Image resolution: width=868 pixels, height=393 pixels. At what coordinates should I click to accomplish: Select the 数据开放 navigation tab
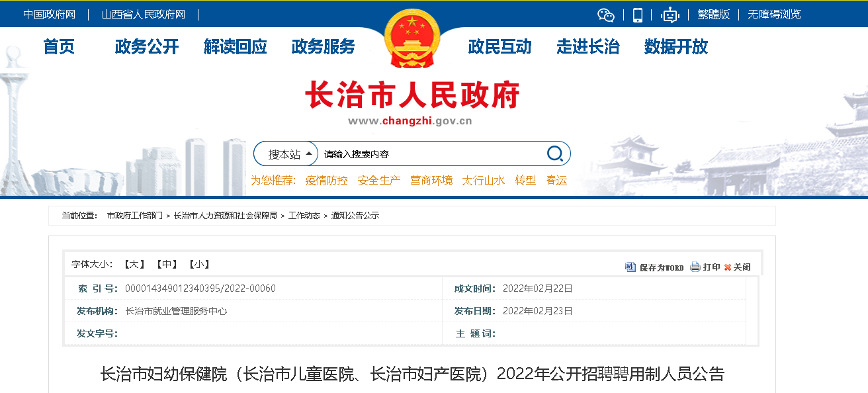pyautogui.click(x=675, y=46)
